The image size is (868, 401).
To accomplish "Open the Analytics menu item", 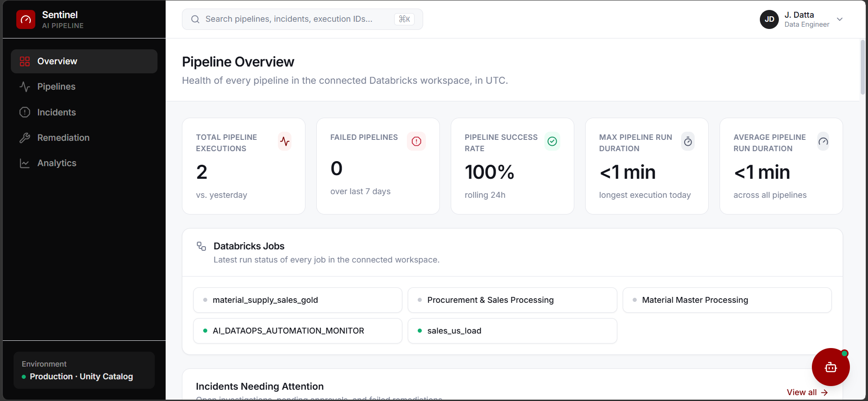I will [84, 163].
